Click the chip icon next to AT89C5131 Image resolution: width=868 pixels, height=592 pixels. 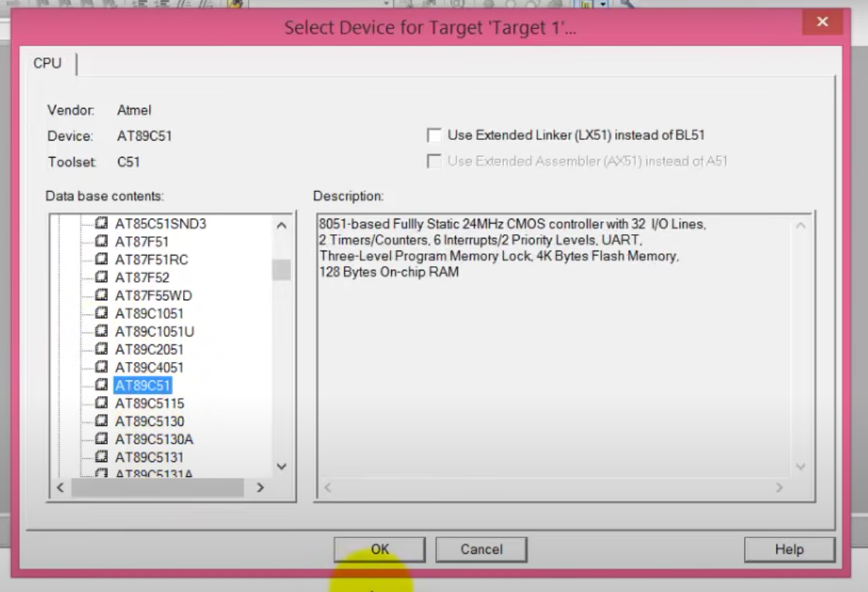[101, 457]
